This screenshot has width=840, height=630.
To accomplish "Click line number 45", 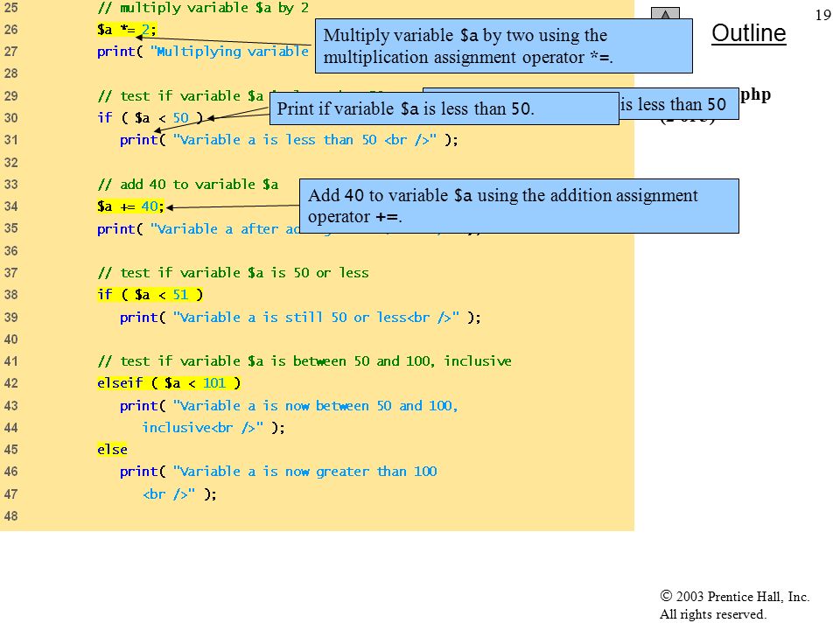I will 10,450.
